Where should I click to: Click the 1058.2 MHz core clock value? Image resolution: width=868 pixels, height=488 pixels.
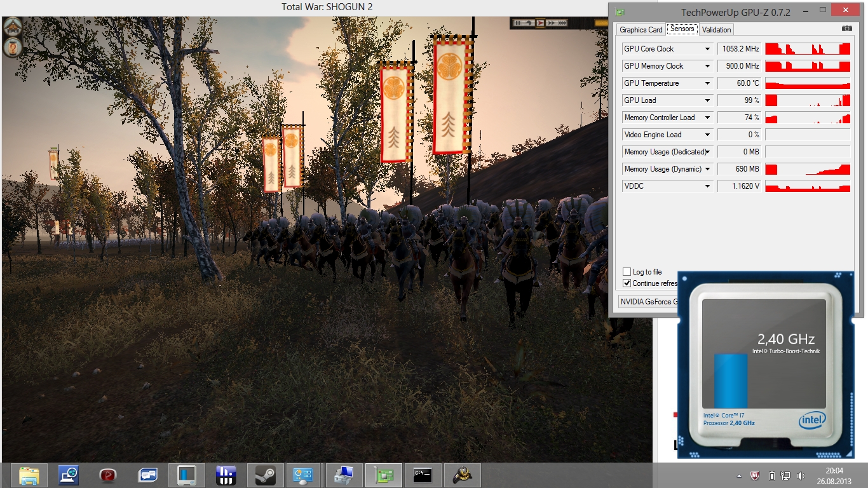740,49
